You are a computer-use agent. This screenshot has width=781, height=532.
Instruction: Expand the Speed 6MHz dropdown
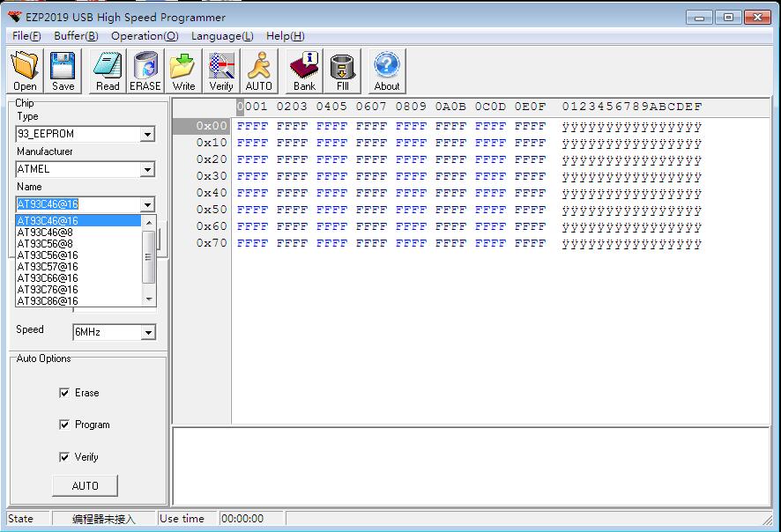click(147, 333)
